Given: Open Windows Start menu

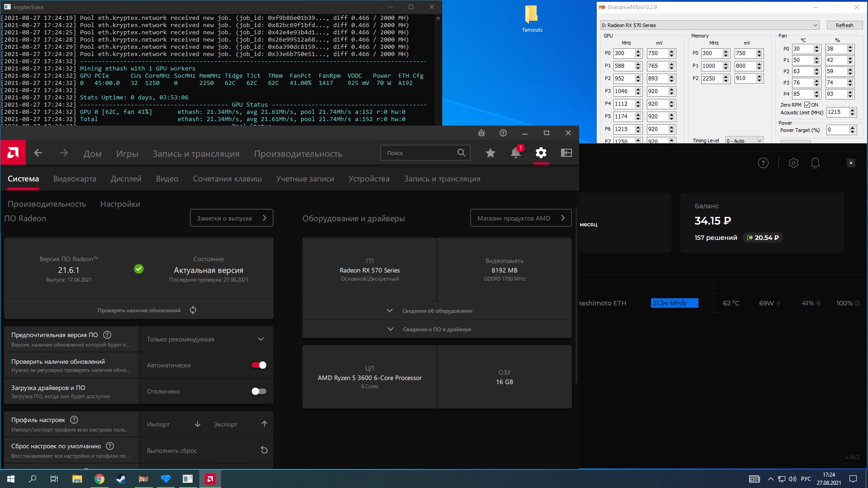Looking at the screenshot, I should click(x=11, y=479).
